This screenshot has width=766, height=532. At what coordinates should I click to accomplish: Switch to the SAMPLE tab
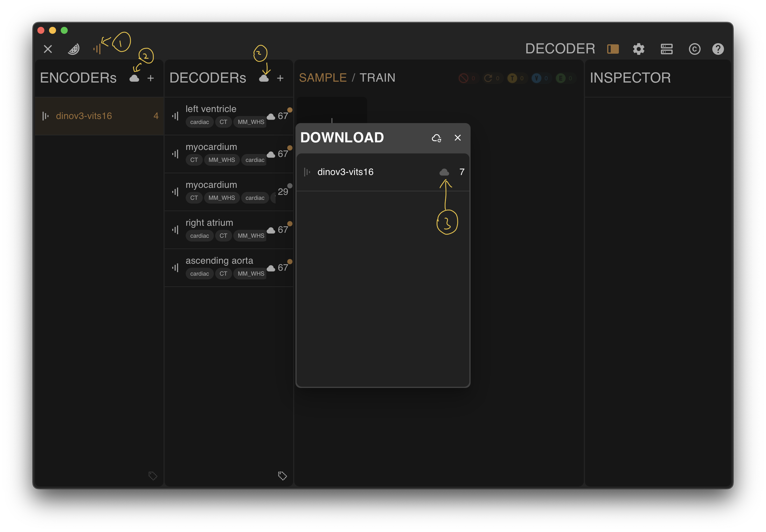tap(323, 78)
